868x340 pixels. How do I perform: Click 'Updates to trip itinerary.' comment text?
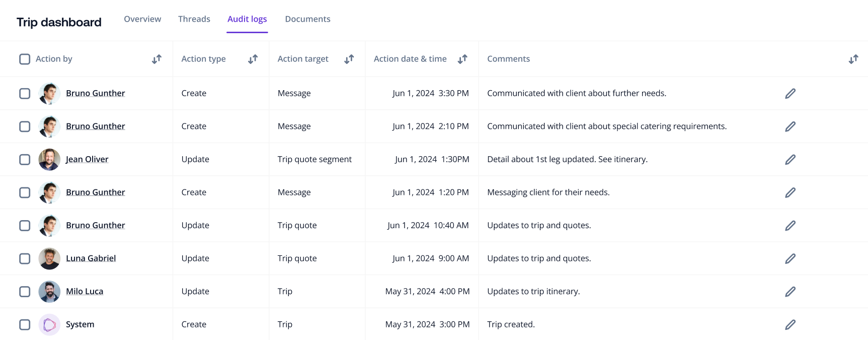533,291
